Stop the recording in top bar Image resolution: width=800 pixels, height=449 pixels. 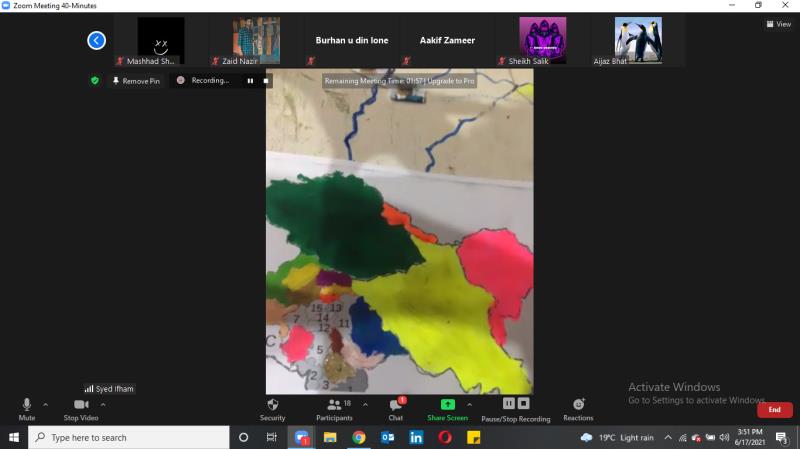[265, 80]
